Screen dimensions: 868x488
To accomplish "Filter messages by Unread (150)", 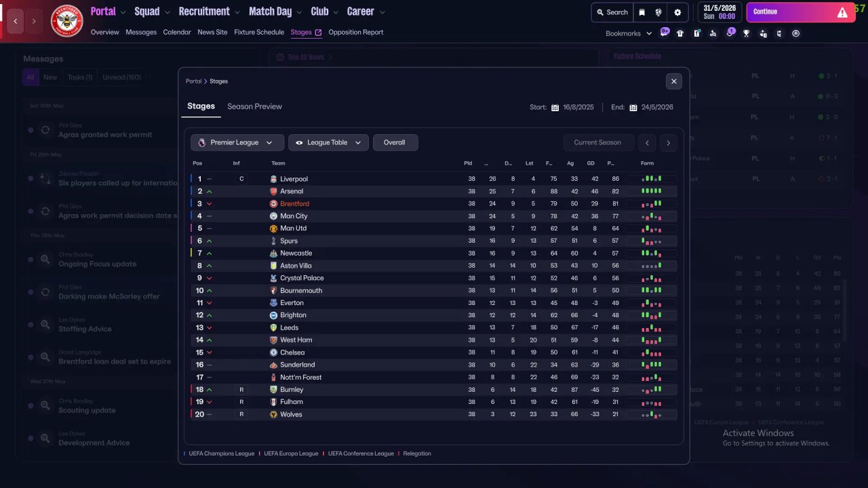I will [x=121, y=77].
